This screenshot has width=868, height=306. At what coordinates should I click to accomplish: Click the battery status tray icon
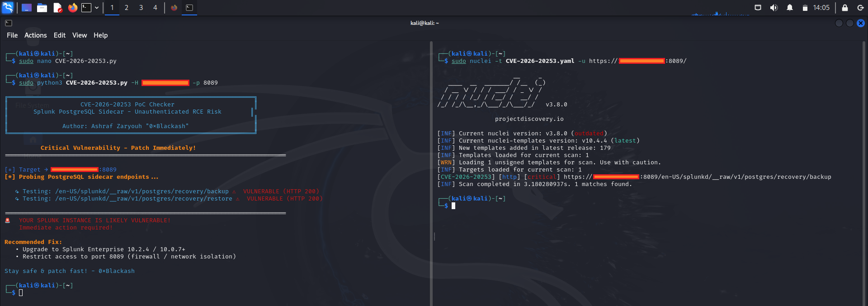tap(805, 8)
